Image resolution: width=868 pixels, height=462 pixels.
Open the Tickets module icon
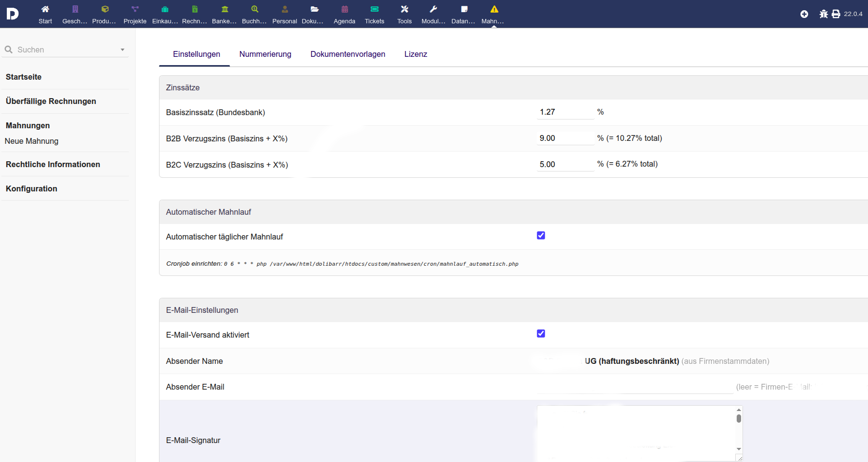pos(374,9)
